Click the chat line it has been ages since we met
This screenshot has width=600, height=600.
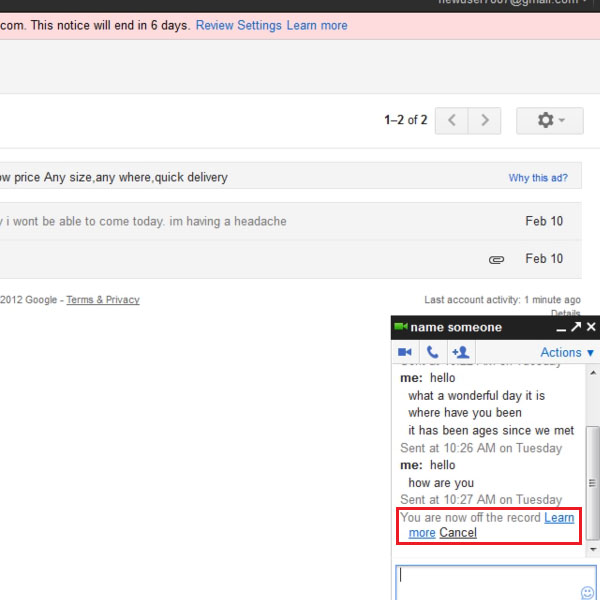491,430
